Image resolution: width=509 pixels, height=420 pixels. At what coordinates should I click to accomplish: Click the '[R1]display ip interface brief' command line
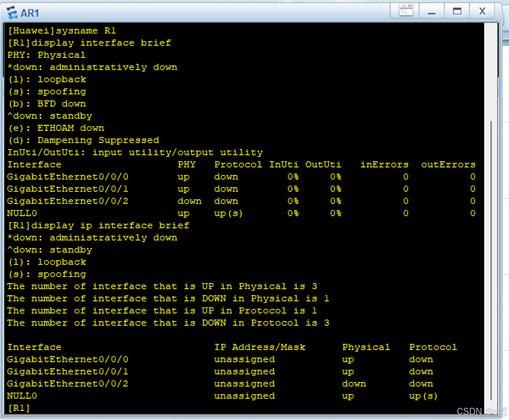tap(98, 226)
